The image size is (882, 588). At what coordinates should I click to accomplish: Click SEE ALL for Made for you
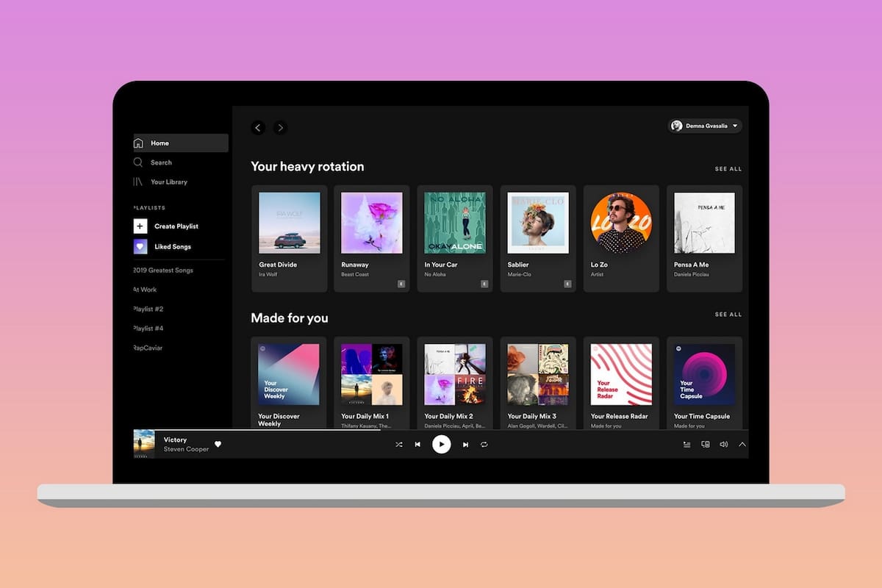[x=728, y=314]
